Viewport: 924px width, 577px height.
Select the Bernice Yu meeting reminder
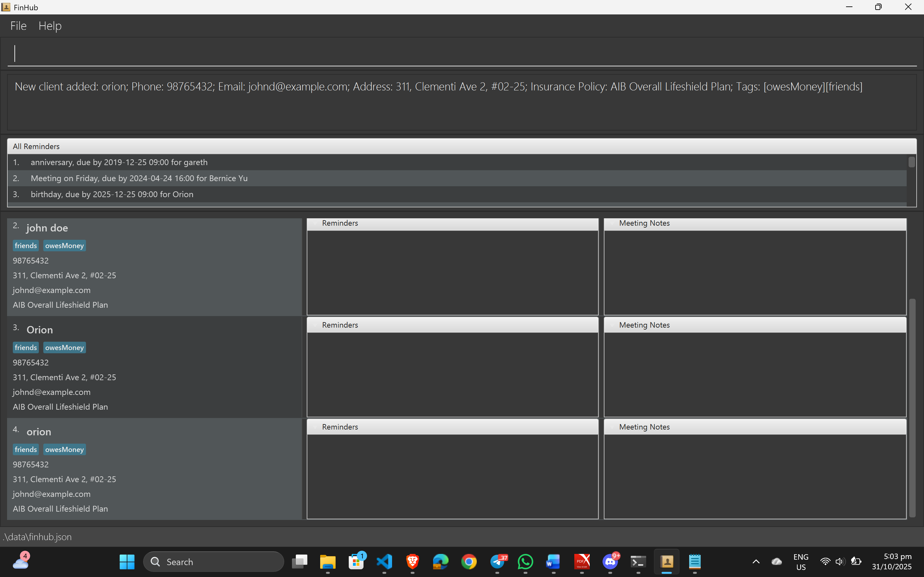139,178
